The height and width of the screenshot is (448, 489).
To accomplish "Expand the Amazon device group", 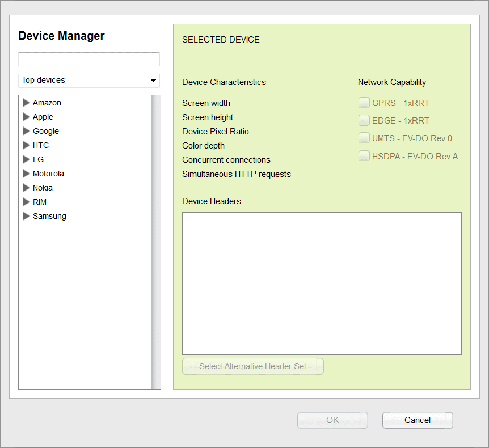I will [26, 103].
